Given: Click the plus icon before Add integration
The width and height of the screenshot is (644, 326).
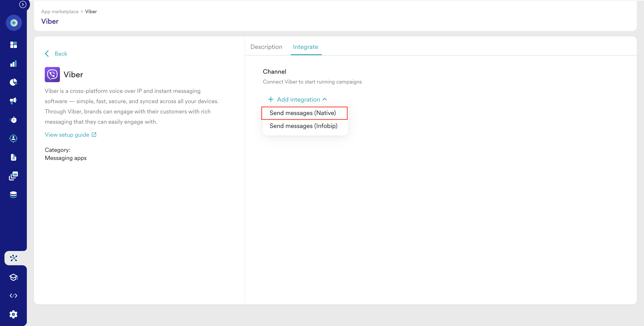Looking at the screenshot, I should (271, 100).
